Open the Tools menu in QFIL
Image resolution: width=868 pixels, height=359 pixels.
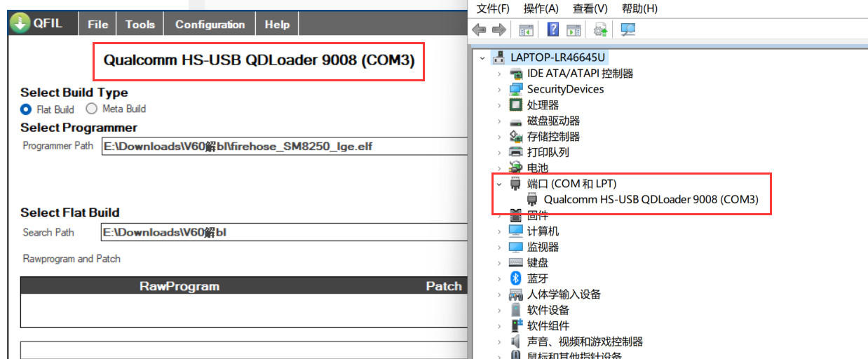140,25
